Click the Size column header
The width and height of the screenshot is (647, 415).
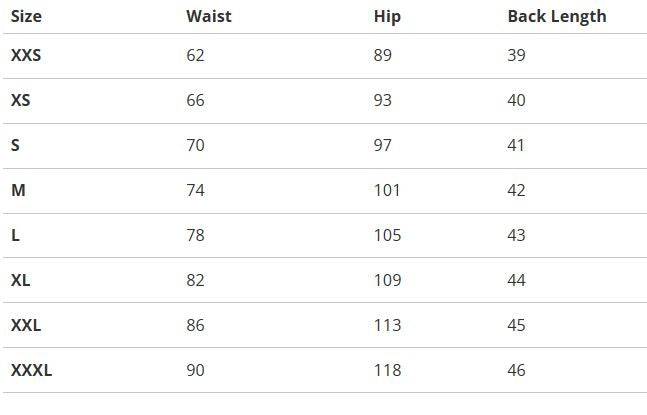(26, 16)
